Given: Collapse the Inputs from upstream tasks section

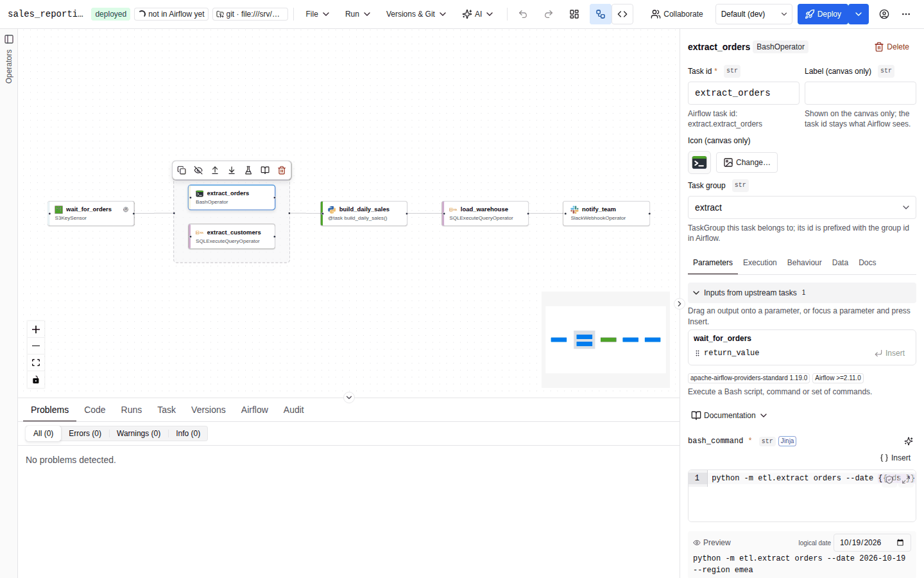Looking at the screenshot, I should (802, 293).
